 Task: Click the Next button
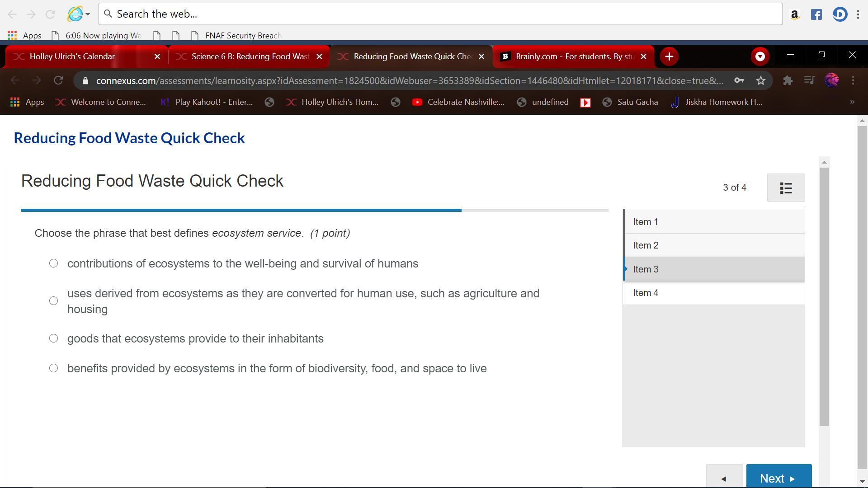tap(778, 478)
